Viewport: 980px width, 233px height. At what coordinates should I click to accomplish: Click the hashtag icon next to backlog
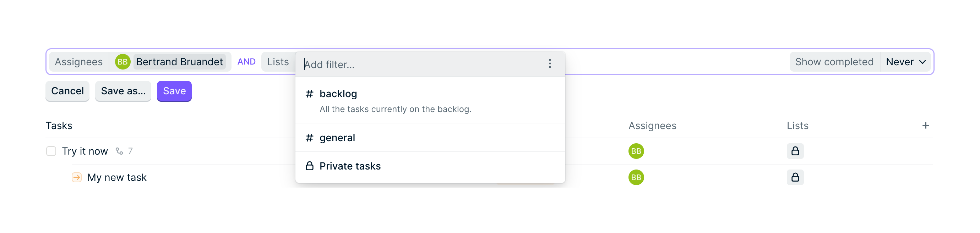tap(309, 94)
